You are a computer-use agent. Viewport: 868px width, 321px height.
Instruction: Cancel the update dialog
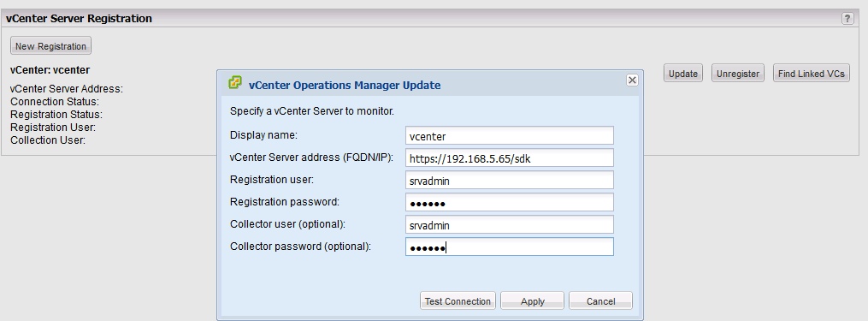(600, 301)
